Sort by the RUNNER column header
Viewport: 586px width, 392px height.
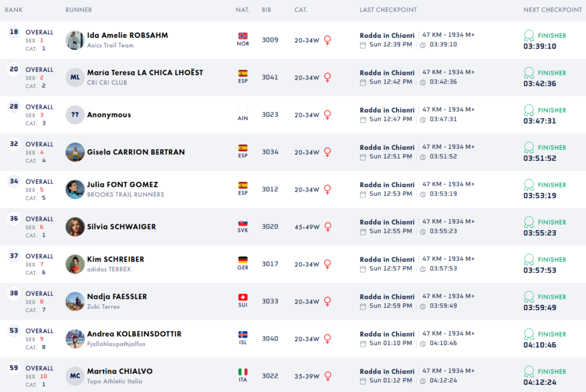78,10
